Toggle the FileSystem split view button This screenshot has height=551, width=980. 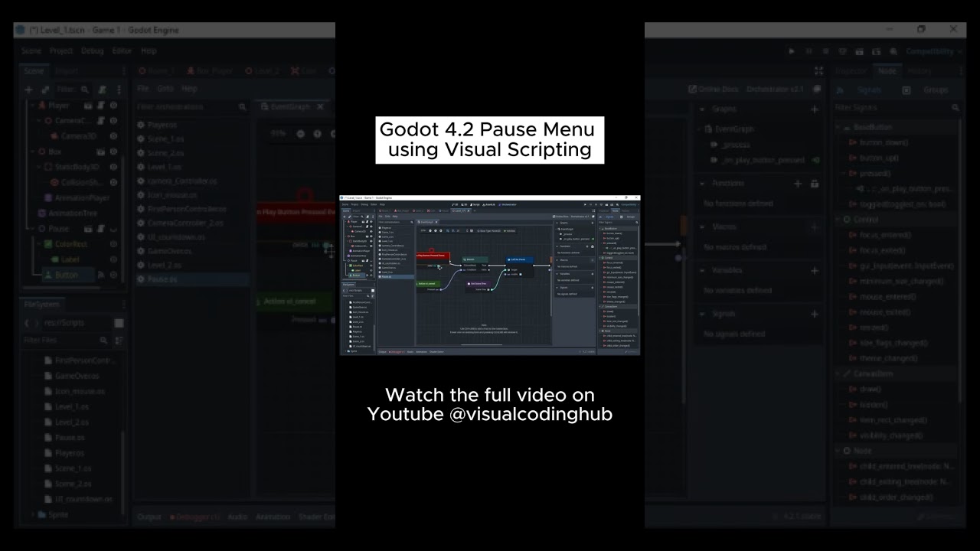pyautogui.click(x=119, y=323)
